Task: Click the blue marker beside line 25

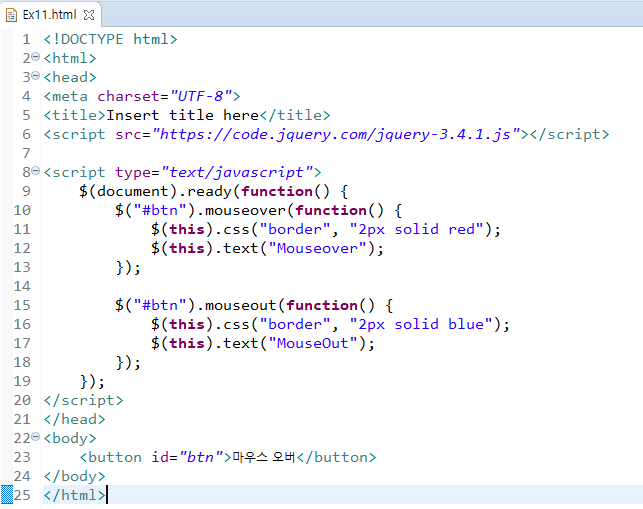Action: (7, 494)
